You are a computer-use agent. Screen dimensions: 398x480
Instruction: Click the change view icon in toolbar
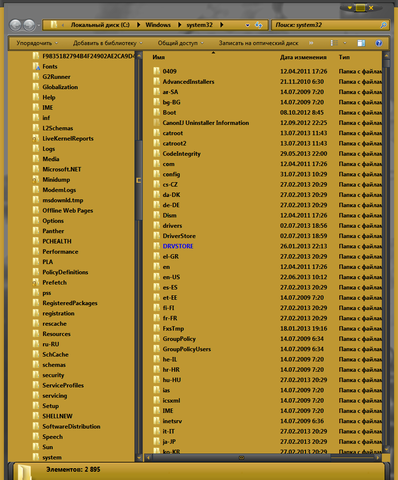coord(334,43)
